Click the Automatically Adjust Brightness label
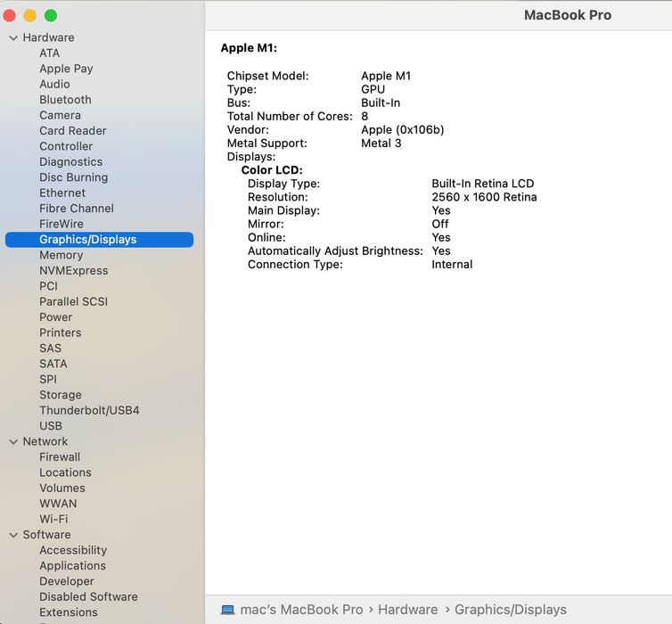 coord(335,250)
